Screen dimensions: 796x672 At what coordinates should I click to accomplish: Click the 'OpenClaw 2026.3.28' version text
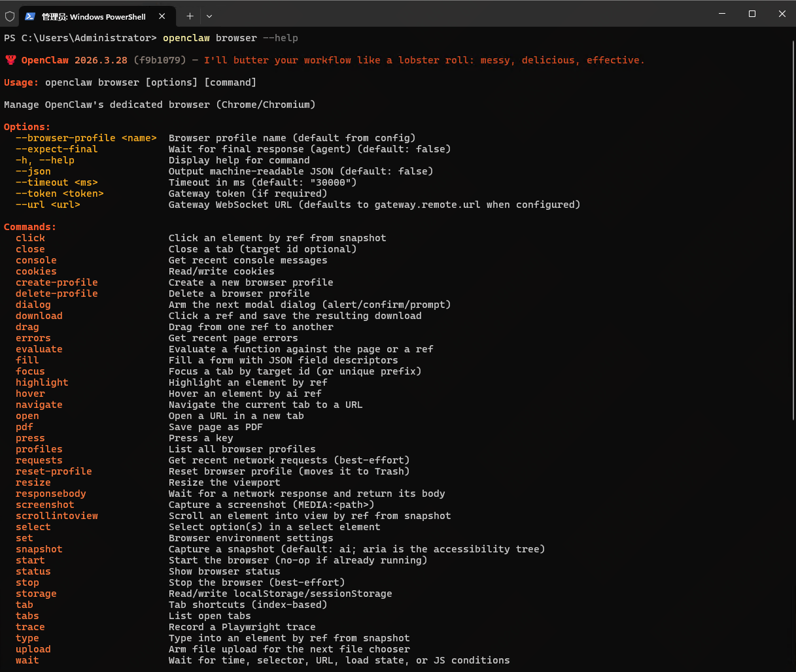pyautogui.click(x=75, y=60)
